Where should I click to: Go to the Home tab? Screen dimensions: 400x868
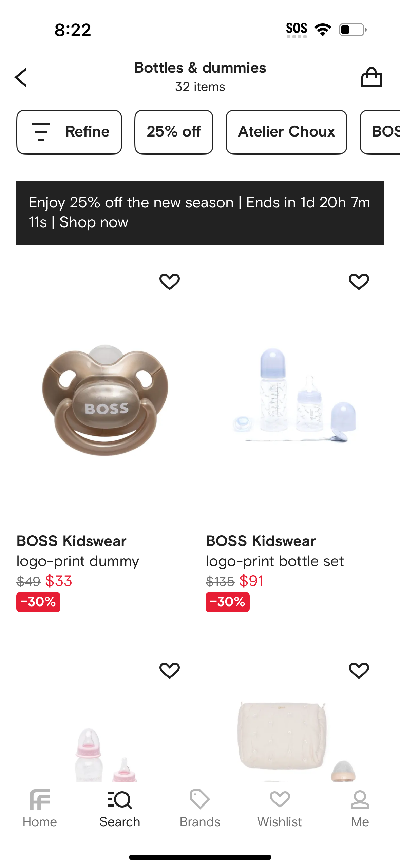click(x=40, y=809)
